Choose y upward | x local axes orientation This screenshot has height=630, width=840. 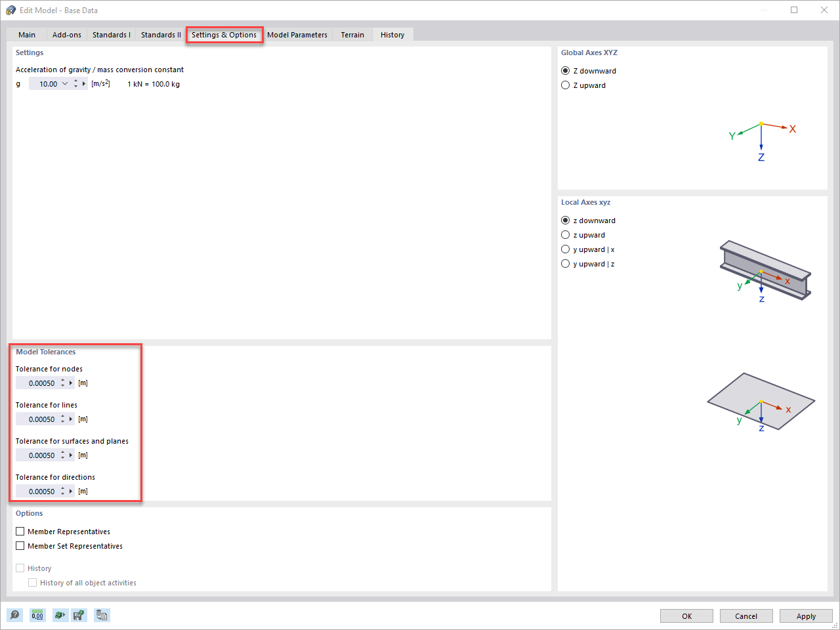pos(565,249)
